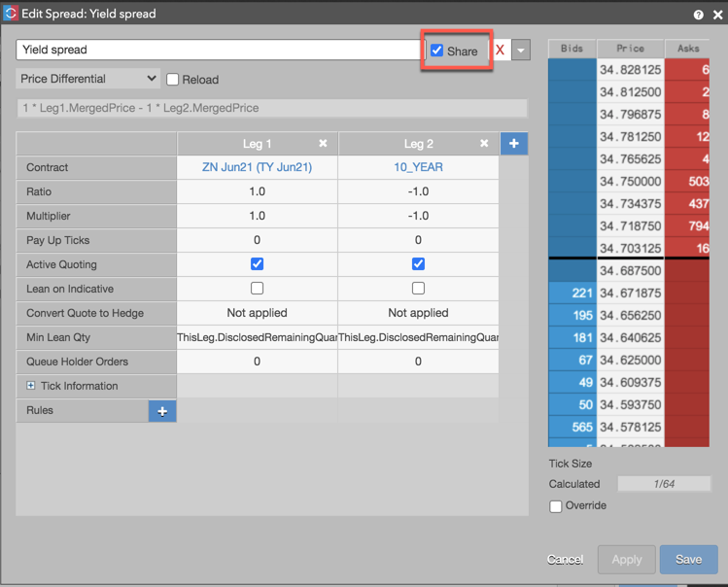Select Leg 2 Queue Holder Orders value
728x587 pixels.
pyautogui.click(x=418, y=362)
